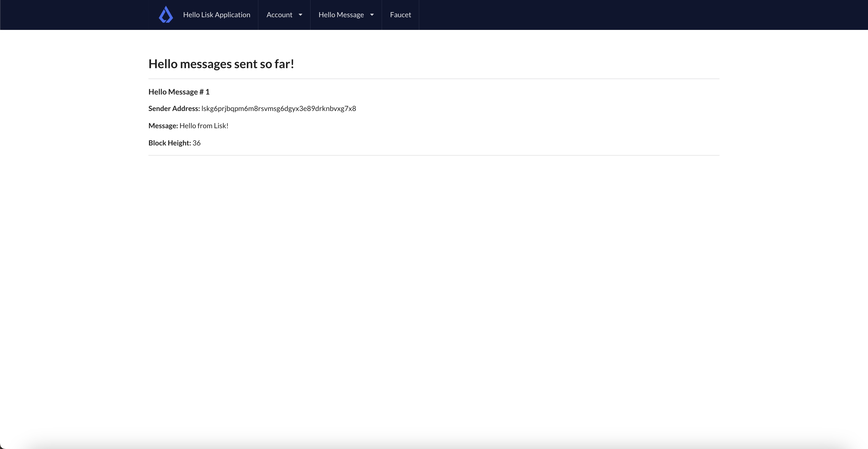The image size is (868, 449).
Task: Click the sender address starting with lskg6prjbqpm
Action: [x=278, y=108]
